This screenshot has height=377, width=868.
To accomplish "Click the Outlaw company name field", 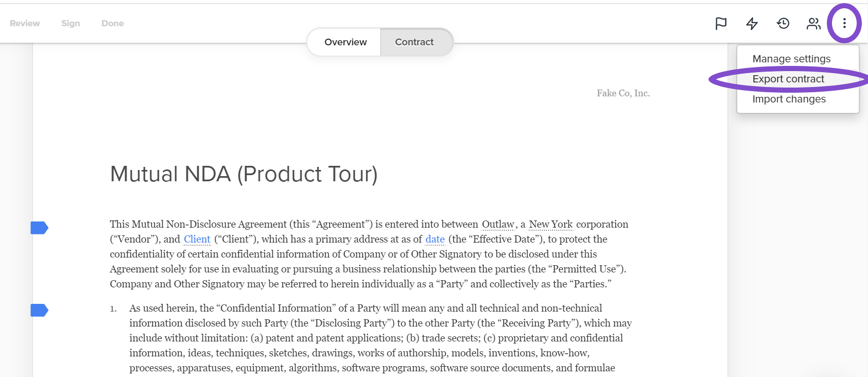I will (498, 224).
